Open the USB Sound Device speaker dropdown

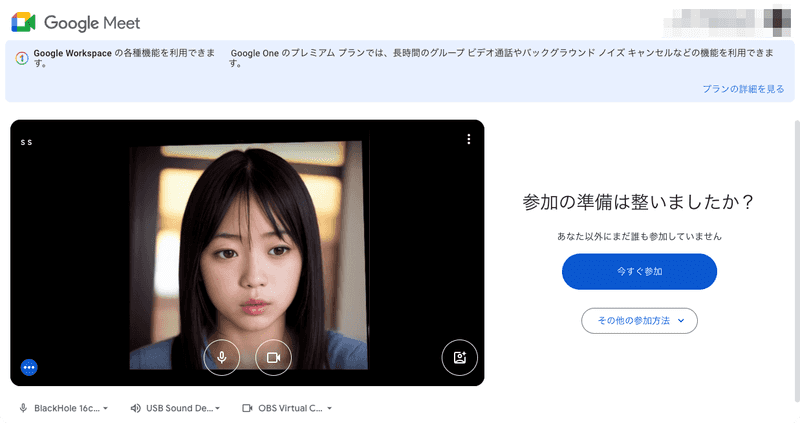pyautogui.click(x=176, y=408)
